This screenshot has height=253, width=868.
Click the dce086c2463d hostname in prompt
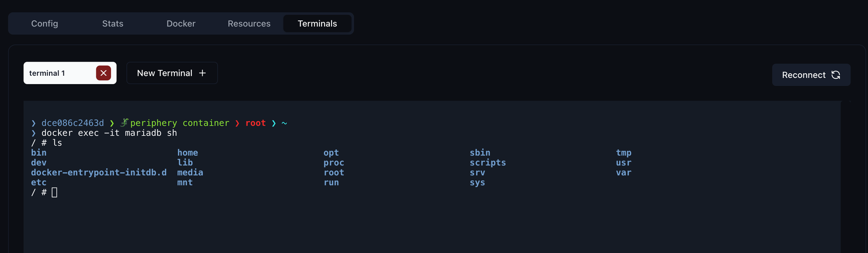[72, 123]
